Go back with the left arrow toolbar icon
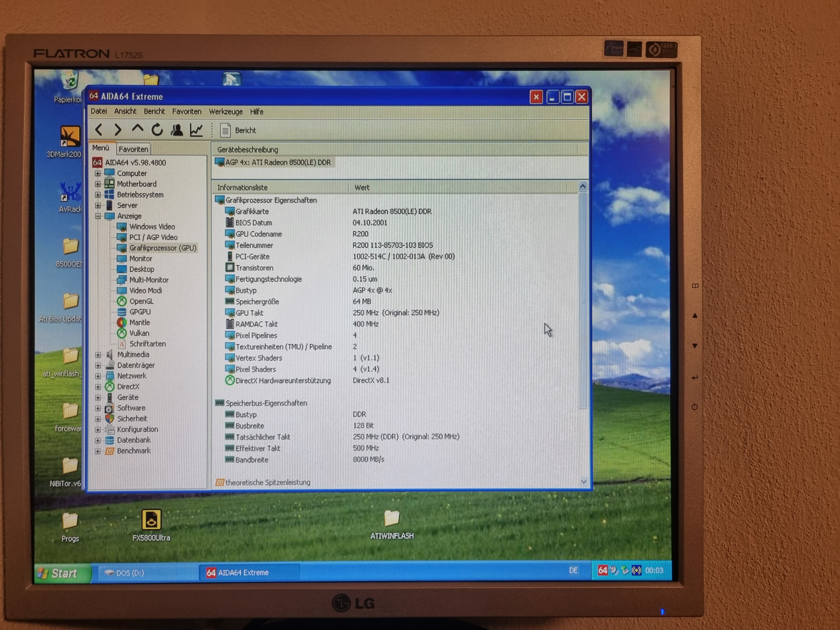840x630 pixels. pos(99,130)
